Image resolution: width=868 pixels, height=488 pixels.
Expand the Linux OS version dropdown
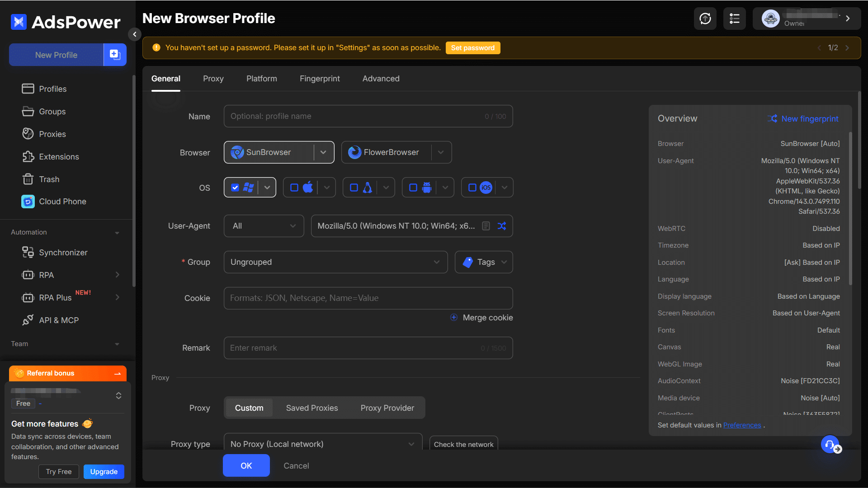point(386,188)
